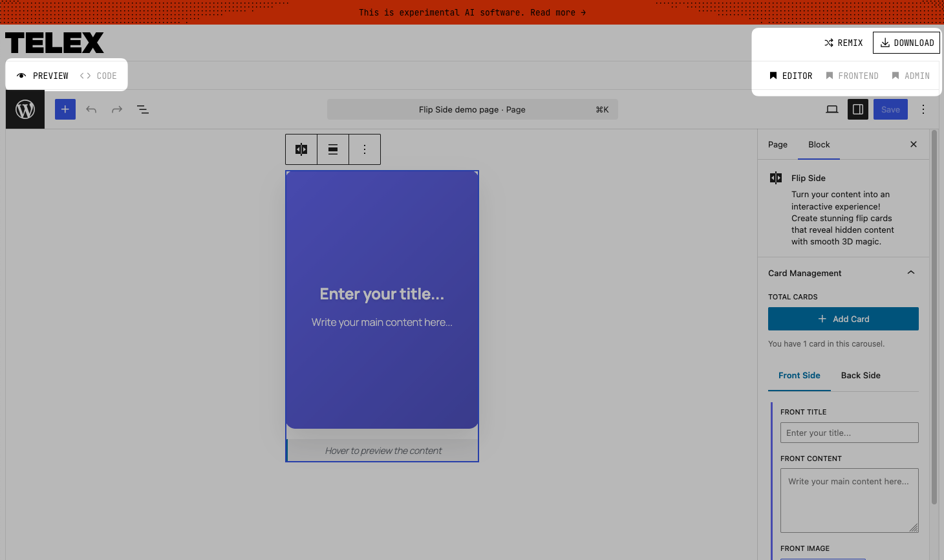Click inside the Front Title input field
The height and width of the screenshot is (560, 944).
(x=849, y=432)
